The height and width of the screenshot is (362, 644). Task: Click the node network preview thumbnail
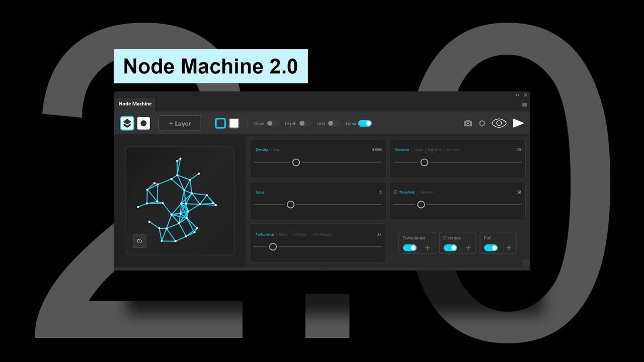pos(180,201)
